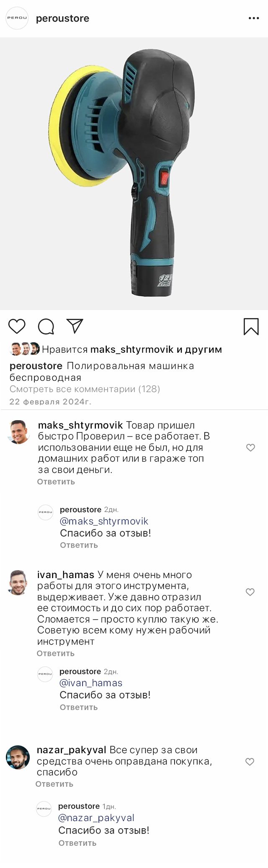
Task: Click the PEROU profile logo in header
Action: point(17,18)
